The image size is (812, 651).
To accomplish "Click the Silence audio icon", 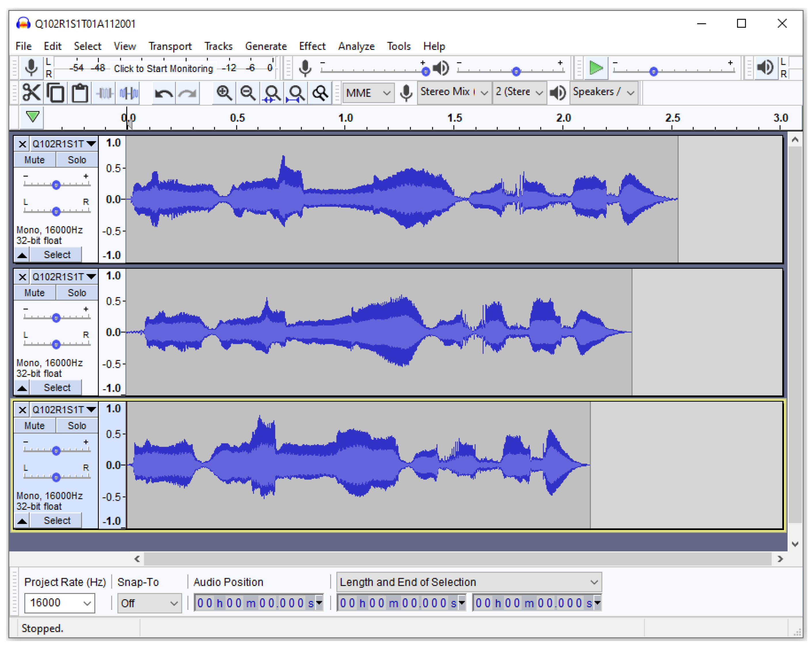I will pyautogui.click(x=128, y=93).
